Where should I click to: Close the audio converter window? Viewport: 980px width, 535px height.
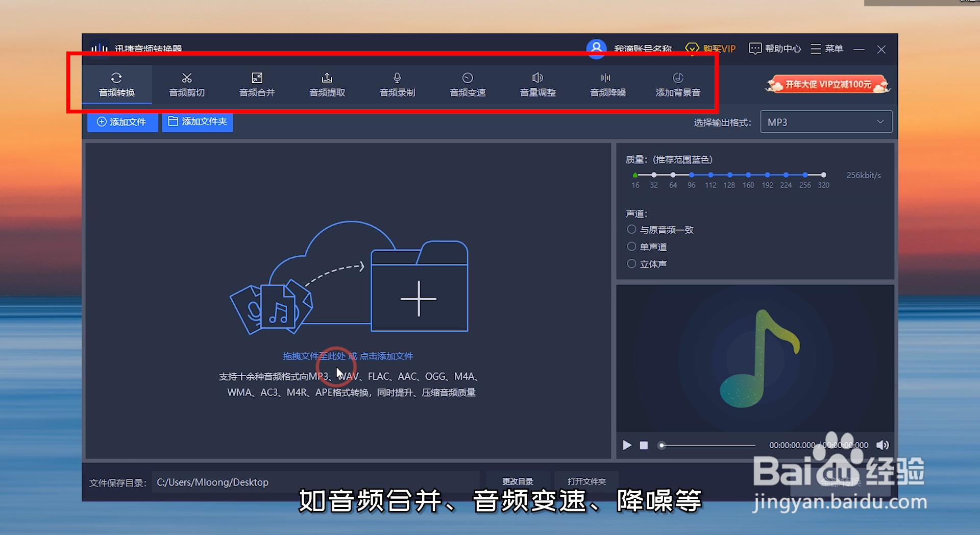[881, 49]
